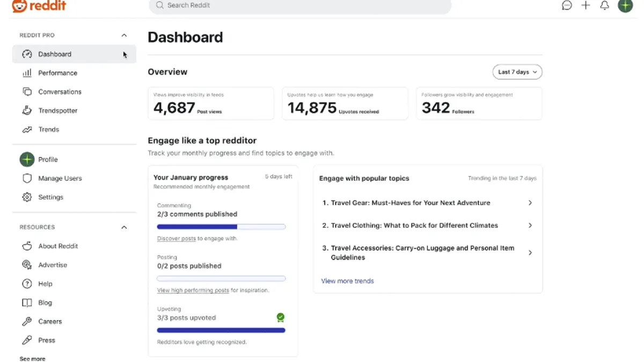644x362 pixels.
Task: Go to Conversations menu item
Action: 74,92
